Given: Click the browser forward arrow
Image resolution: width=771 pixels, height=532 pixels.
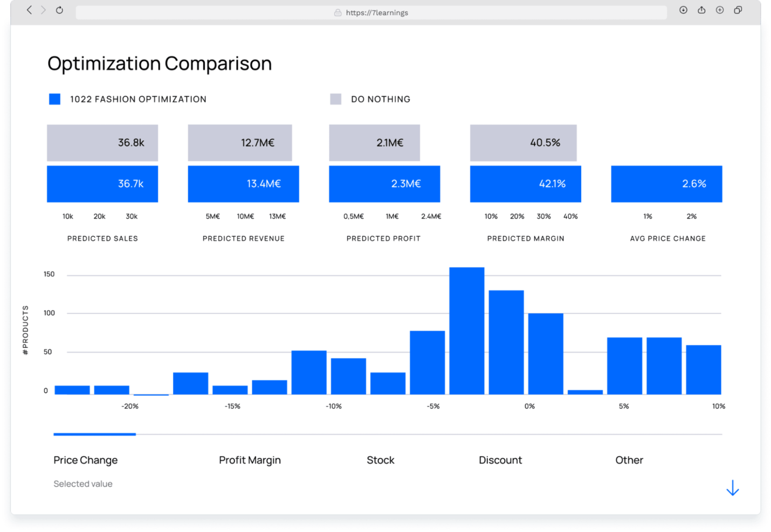Looking at the screenshot, I should pyautogui.click(x=43, y=10).
